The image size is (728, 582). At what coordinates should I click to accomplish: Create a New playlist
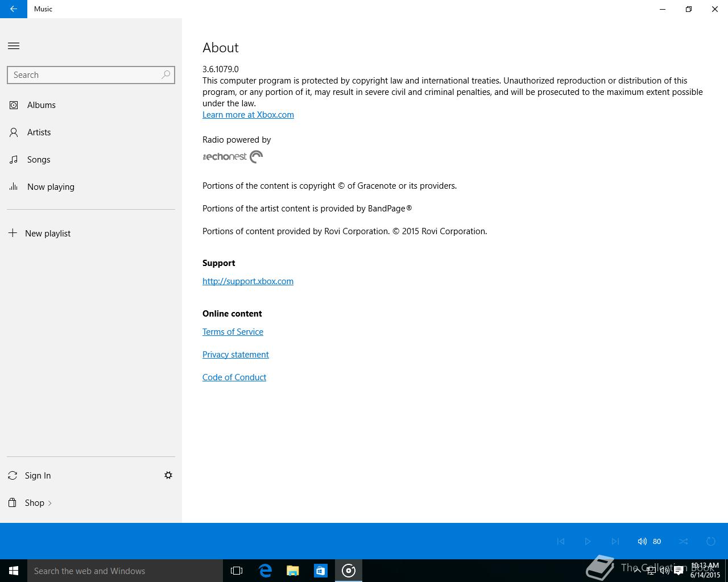click(x=91, y=234)
